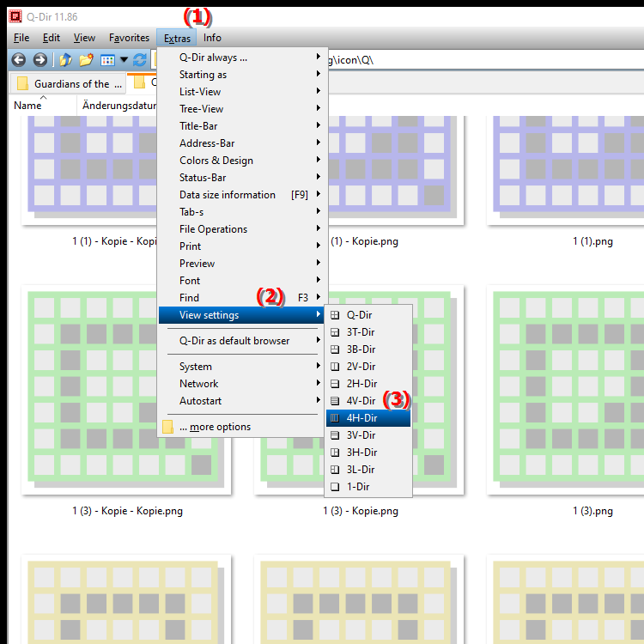Click the Q-Dir application icon in title bar
This screenshot has width=644, height=644.
15,16
